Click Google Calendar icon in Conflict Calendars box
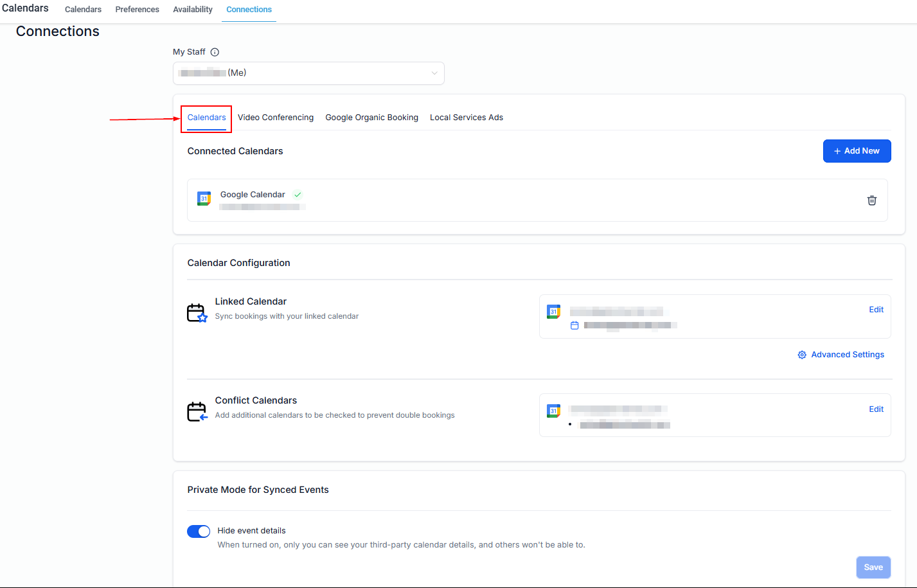 pyautogui.click(x=553, y=411)
